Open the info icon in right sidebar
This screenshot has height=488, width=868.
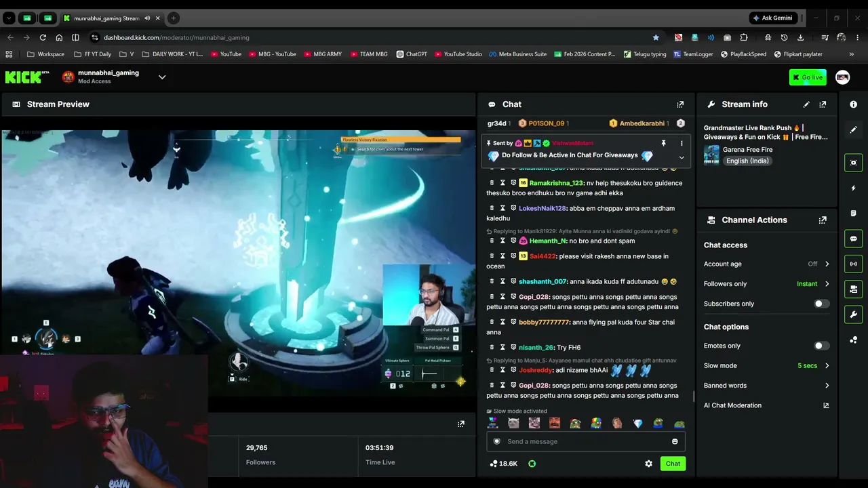pos(854,104)
